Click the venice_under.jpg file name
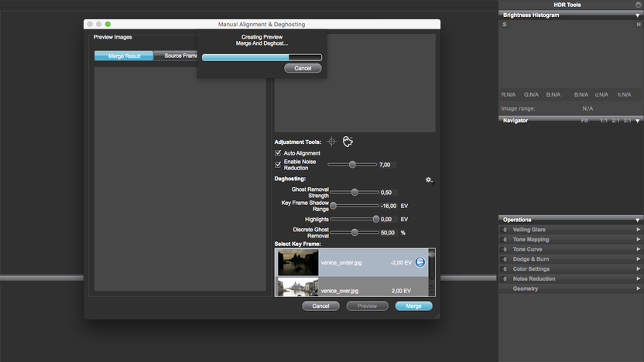 [341, 263]
